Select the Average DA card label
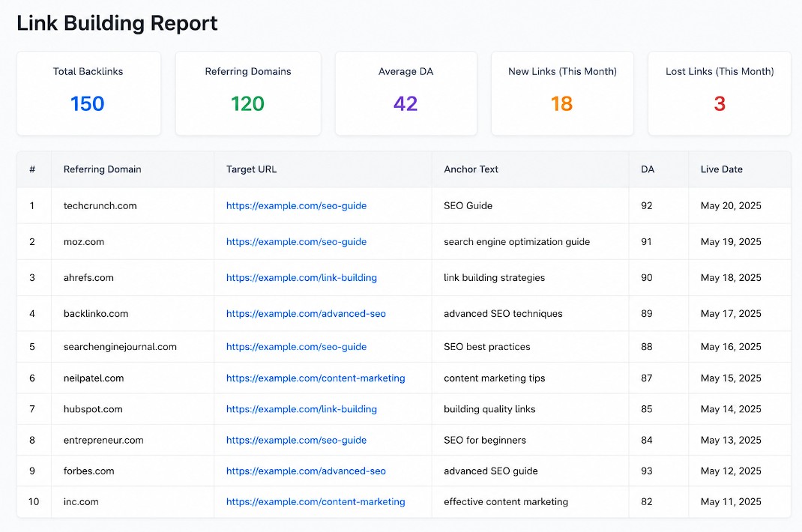This screenshot has width=802, height=532. [405, 72]
